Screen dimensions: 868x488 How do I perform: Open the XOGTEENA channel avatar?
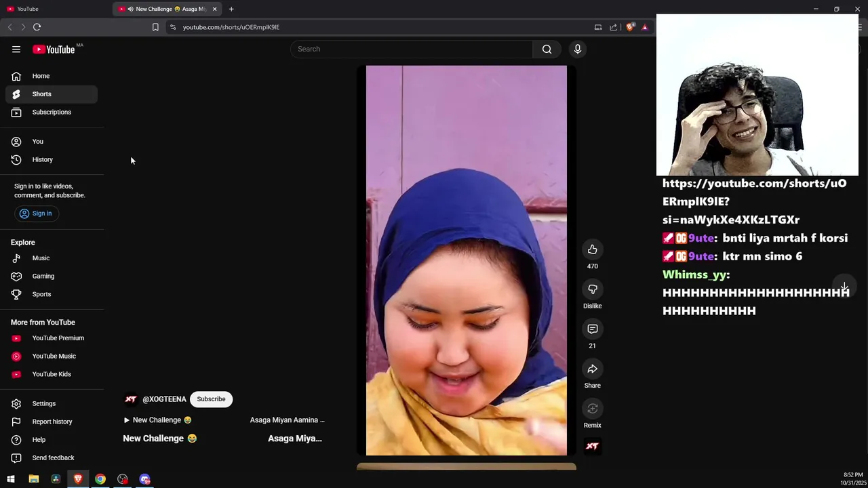(131, 399)
